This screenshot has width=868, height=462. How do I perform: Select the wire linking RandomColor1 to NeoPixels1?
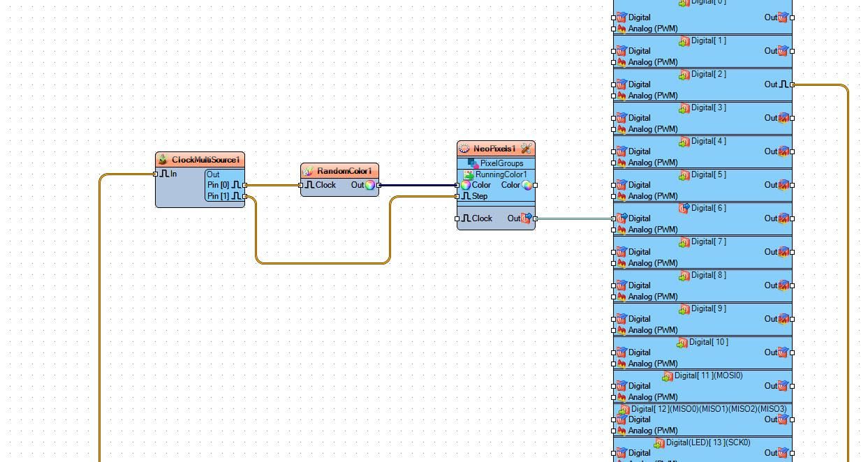pyautogui.click(x=419, y=185)
